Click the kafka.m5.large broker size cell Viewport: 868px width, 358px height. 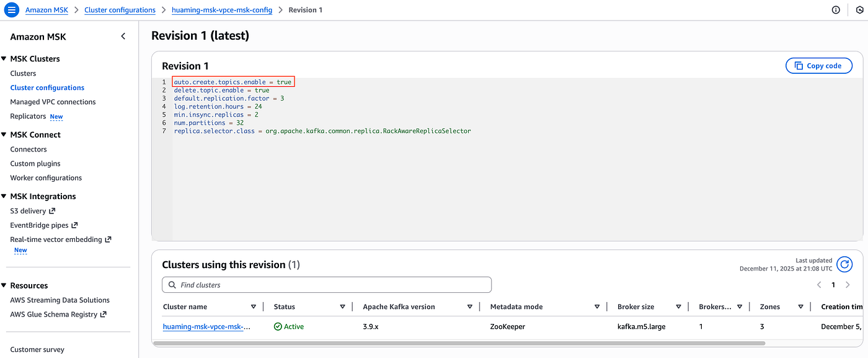coord(641,326)
